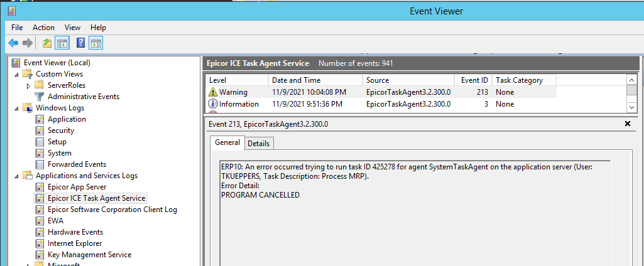Viewport: 644px width, 266px height.
Task: Select the Windows Logs tree item
Action: (x=60, y=108)
